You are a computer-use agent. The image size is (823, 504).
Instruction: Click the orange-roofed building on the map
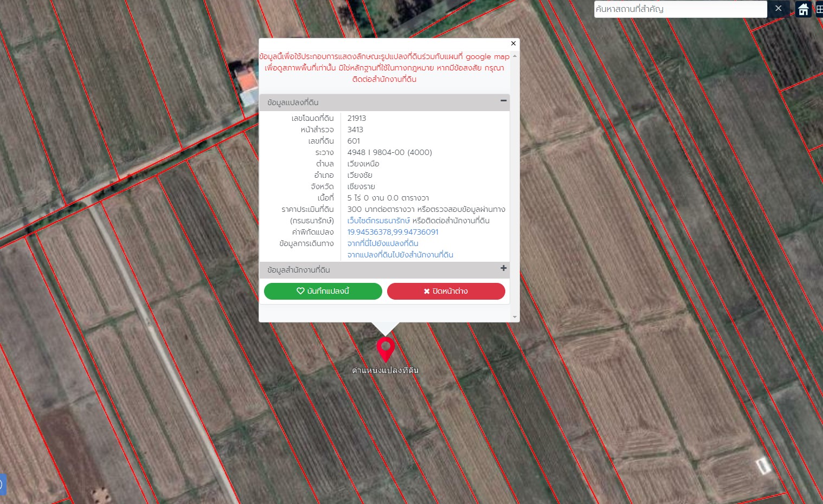[248, 82]
